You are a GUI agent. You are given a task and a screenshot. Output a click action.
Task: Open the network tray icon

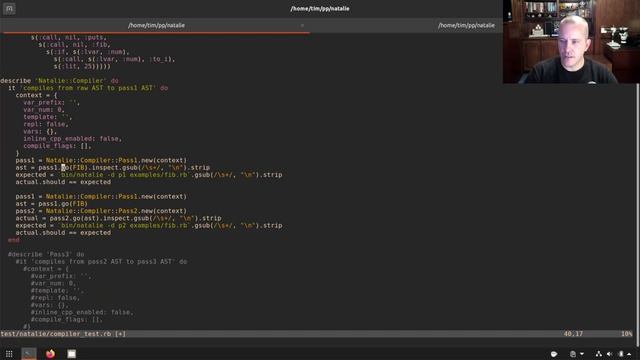click(x=598, y=354)
